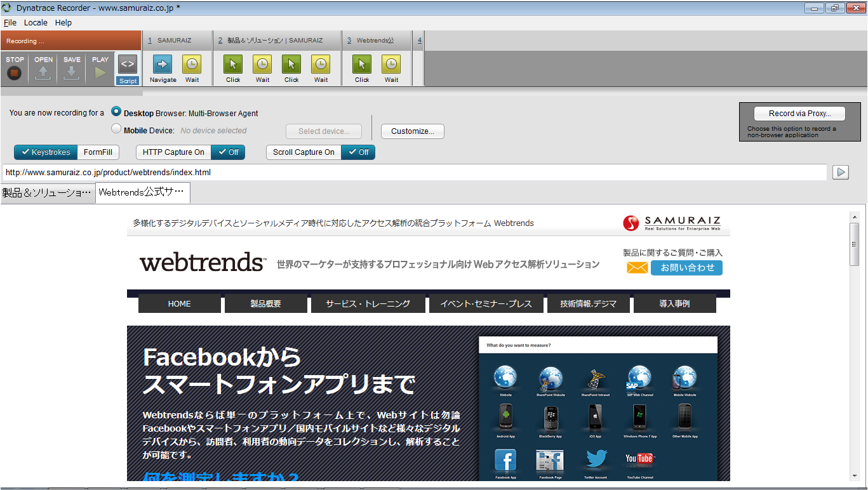Click the Android App icon

coord(505,418)
